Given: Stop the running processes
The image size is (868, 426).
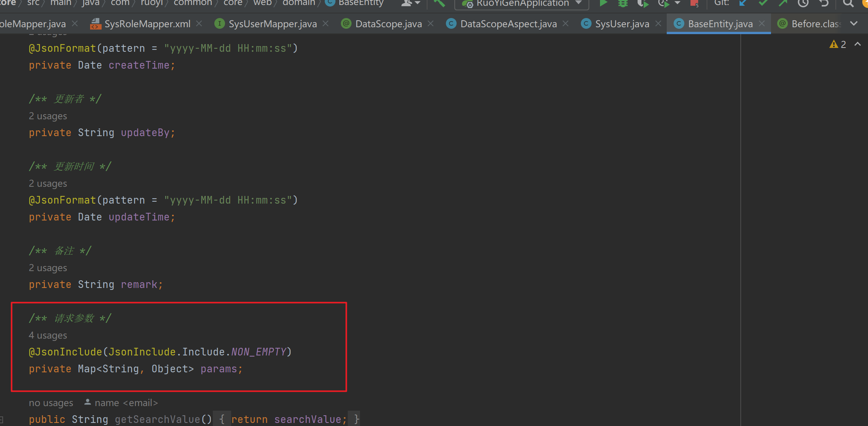Looking at the screenshot, I should [x=694, y=3].
